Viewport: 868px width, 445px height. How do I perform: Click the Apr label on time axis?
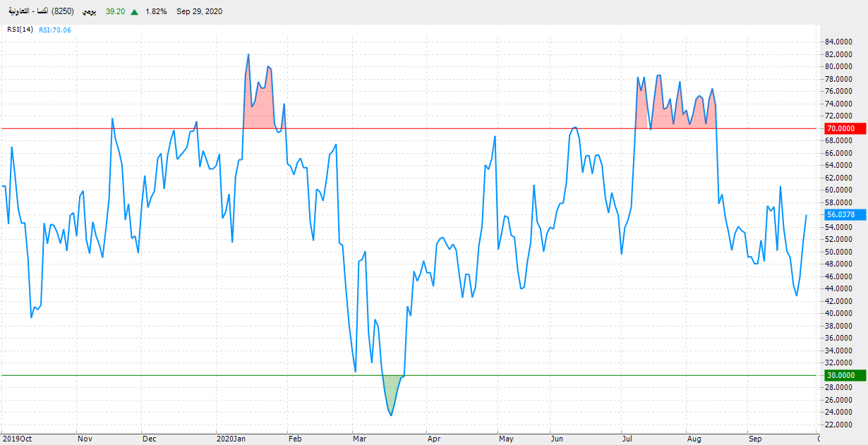434,439
